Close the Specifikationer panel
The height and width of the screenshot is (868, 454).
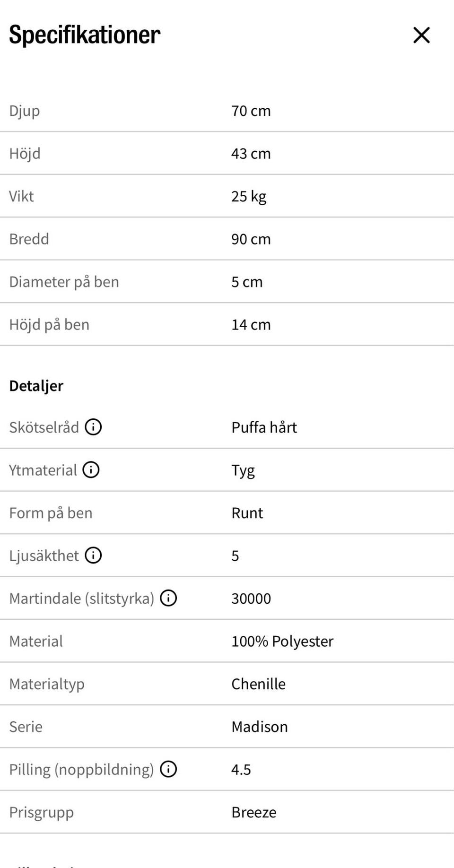[x=421, y=35]
